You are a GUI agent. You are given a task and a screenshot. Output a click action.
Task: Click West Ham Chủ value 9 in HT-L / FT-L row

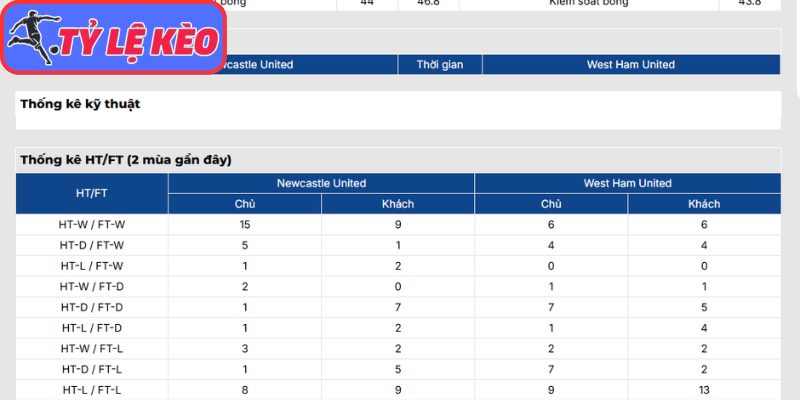coord(551,390)
